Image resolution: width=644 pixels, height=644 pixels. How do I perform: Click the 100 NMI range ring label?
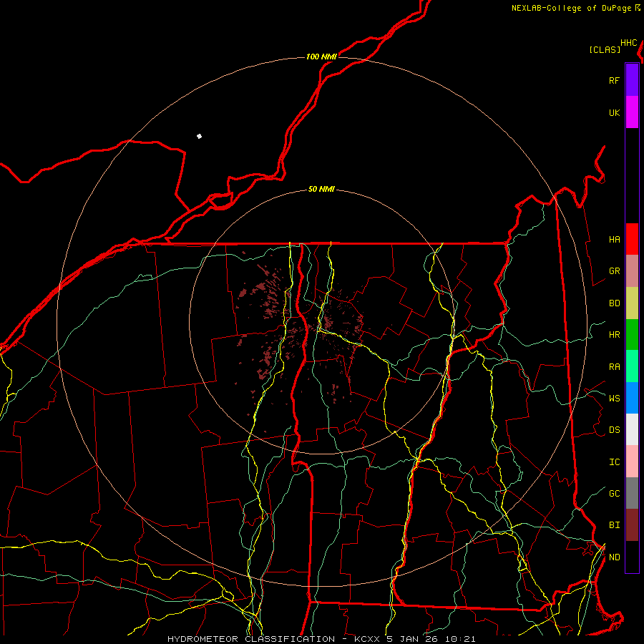click(x=321, y=57)
